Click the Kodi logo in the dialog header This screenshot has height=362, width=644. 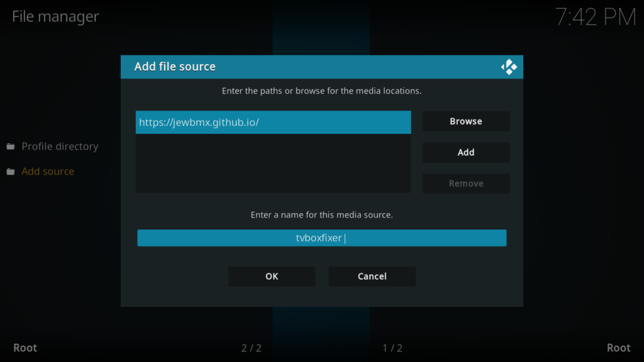[509, 67]
